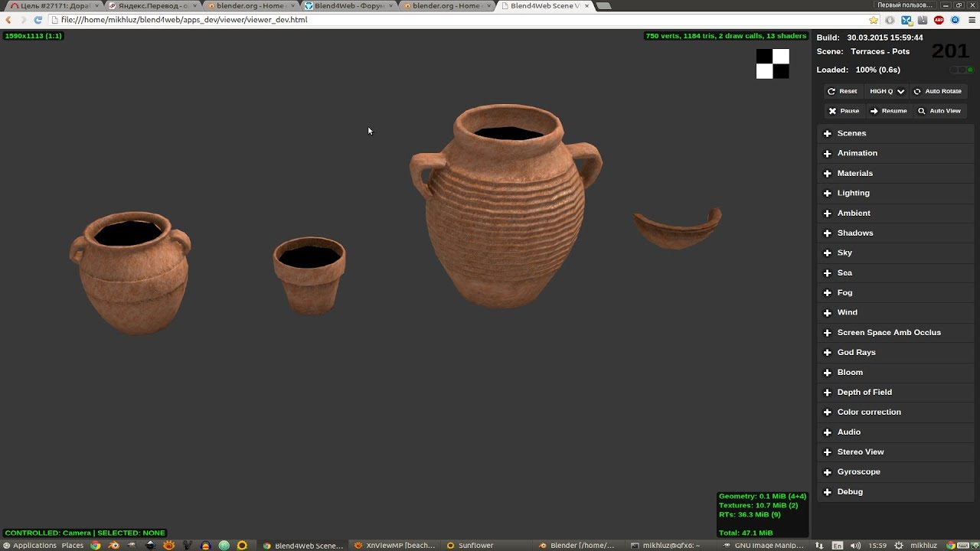Click the black-and-white checker preview thumbnail
This screenshot has width=980, height=551.
773,64
